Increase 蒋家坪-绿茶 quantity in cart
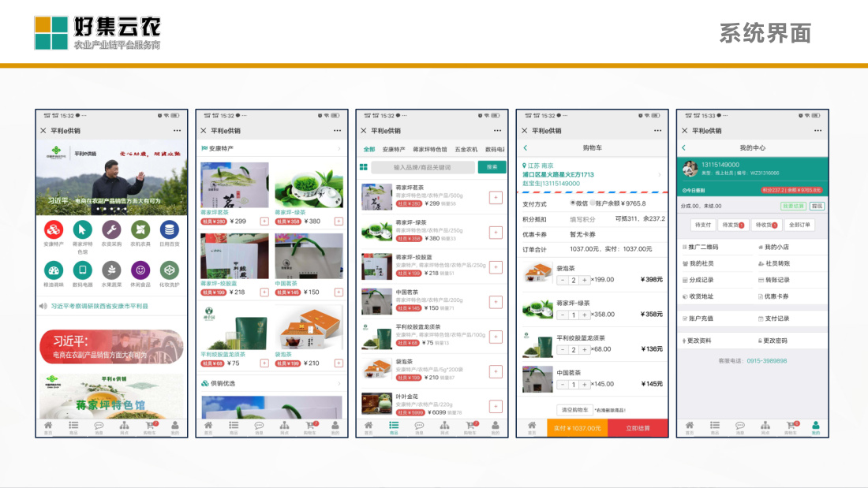868x488 pixels. [x=584, y=315]
